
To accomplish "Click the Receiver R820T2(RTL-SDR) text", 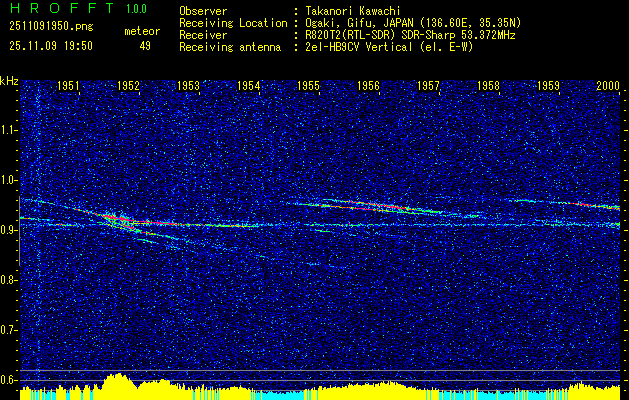I will pos(408,35).
